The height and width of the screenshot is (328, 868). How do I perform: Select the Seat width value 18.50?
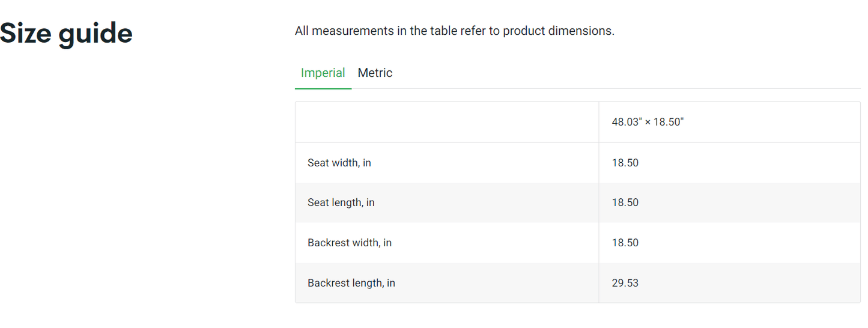click(x=625, y=163)
